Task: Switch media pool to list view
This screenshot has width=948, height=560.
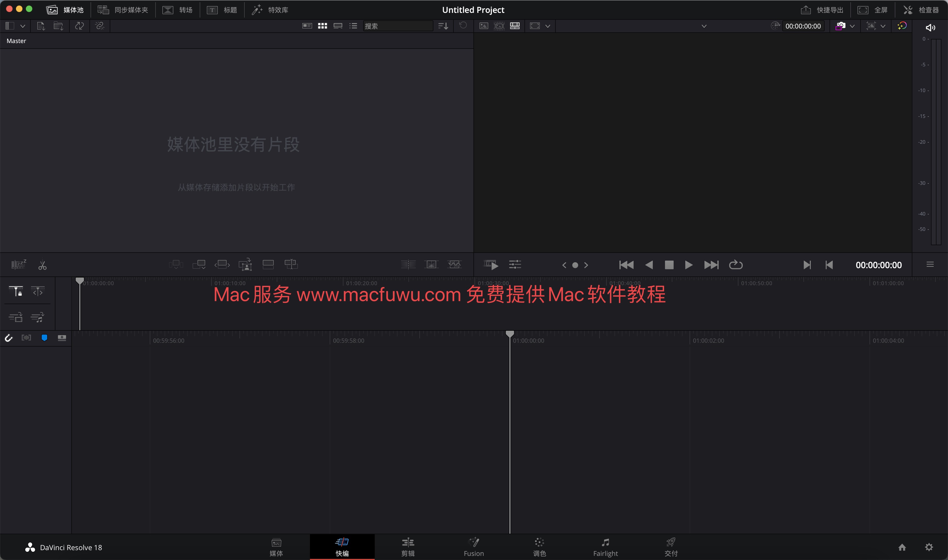Action: (x=353, y=26)
